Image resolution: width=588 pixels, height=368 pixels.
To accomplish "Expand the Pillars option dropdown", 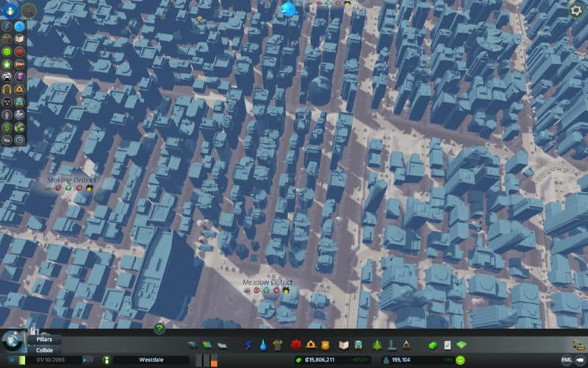I will click(x=44, y=341).
